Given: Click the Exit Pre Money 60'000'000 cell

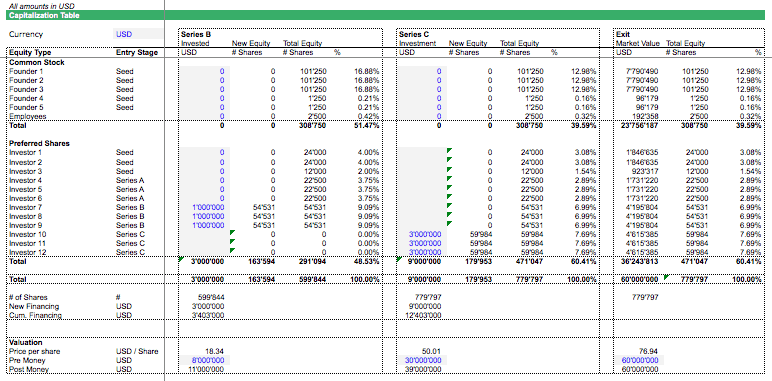Looking at the screenshot, I should pos(639,360).
